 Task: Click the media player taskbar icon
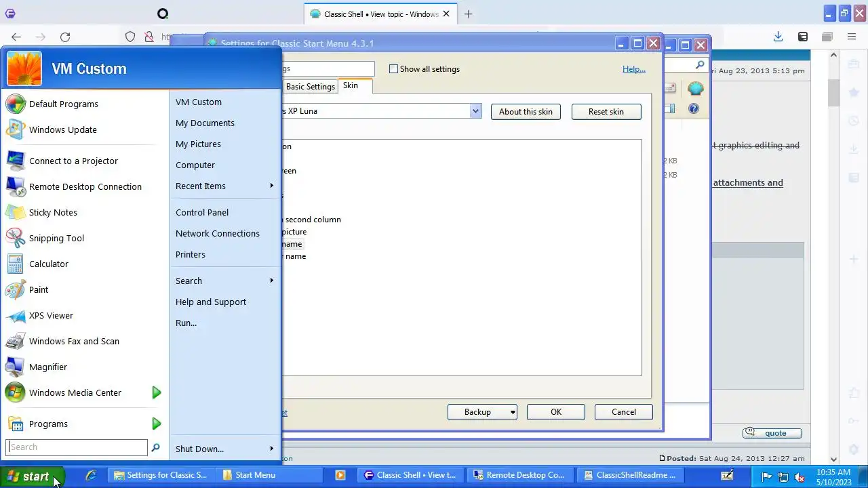point(340,475)
